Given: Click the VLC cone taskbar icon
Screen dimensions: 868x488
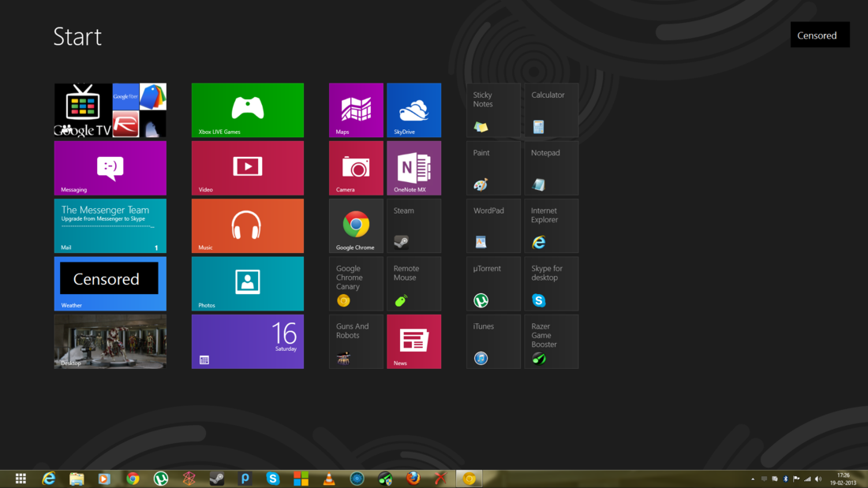Looking at the screenshot, I should (x=329, y=479).
